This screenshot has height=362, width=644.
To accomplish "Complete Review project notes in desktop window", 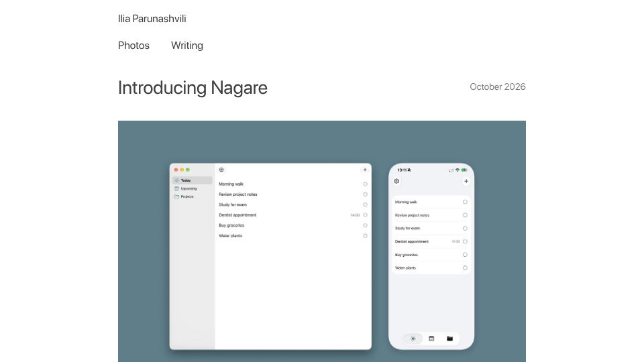I will (x=365, y=194).
